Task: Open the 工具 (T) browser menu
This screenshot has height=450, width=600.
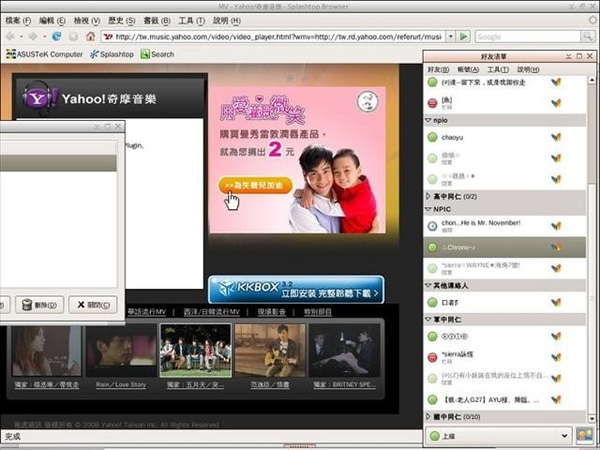Action: click(x=191, y=21)
